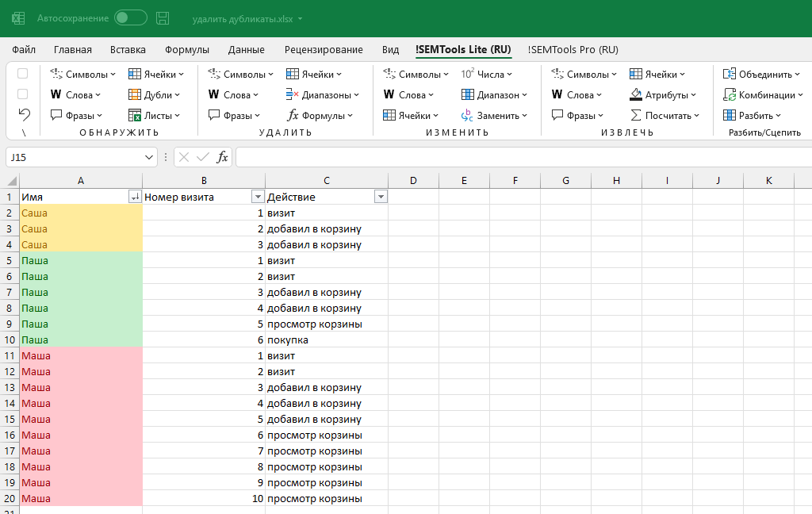Image resolution: width=812 pixels, height=514 pixels.
Task: Open Символы in the ИЗВЛЕЧЬ group
Action: point(584,74)
